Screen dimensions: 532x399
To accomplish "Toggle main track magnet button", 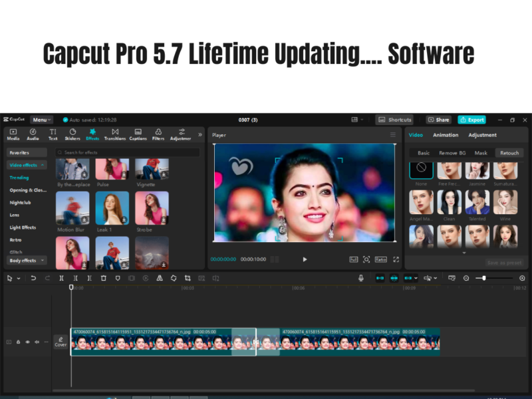I will pos(380,278).
